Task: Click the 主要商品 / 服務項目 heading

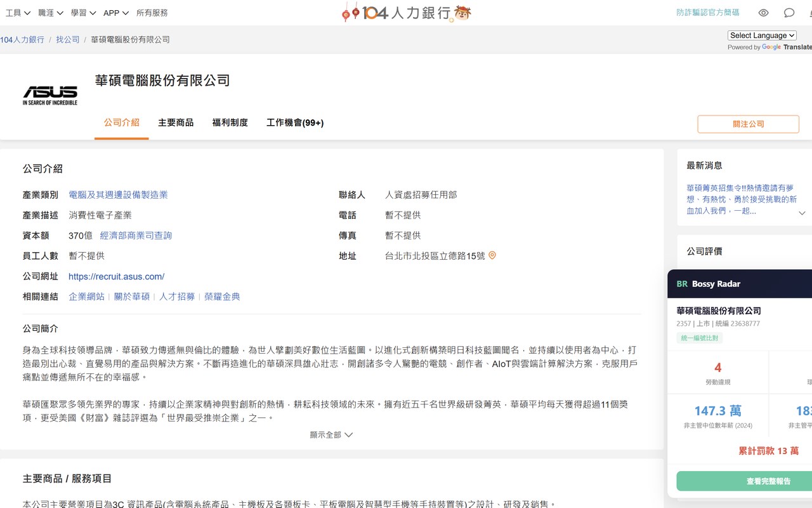Action: coord(67,479)
